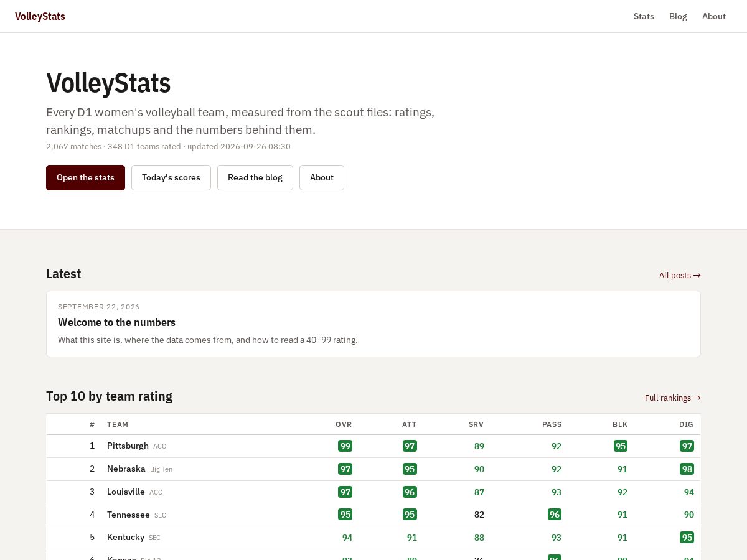Click the SRV column header
The width and height of the screenshot is (747, 560).
[x=476, y=424]
